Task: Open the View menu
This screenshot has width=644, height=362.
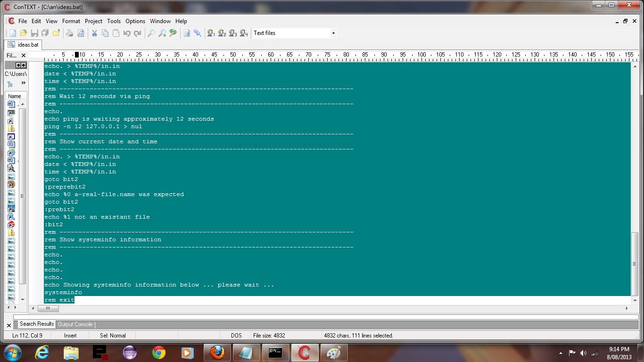Action: tap(51, 21)
